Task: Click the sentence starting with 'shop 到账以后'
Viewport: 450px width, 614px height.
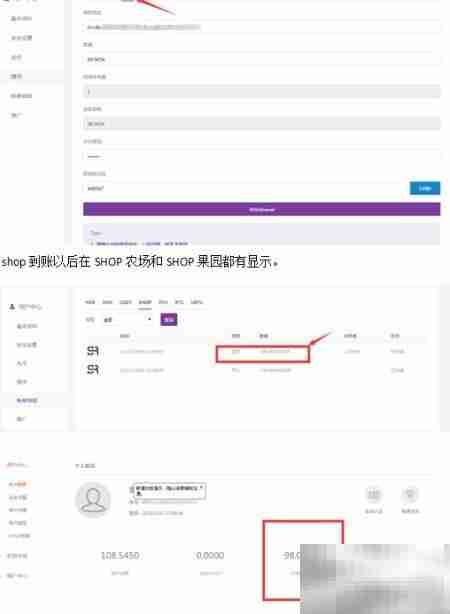Action: 140,262
